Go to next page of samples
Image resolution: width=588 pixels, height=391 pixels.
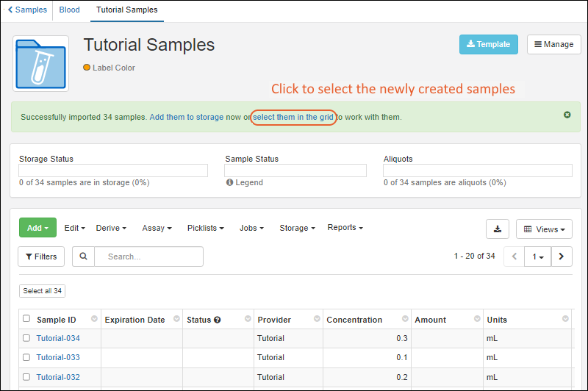[x=562, y=257]
